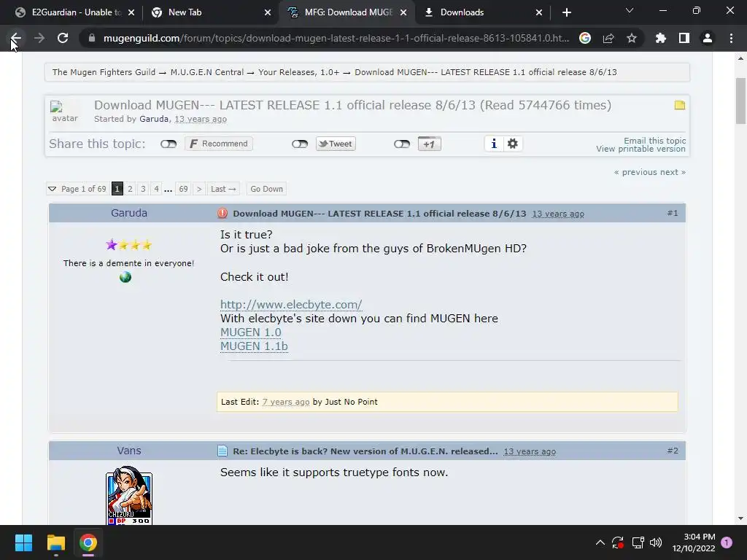Open the tab search chevron

[x=630, y=10]
